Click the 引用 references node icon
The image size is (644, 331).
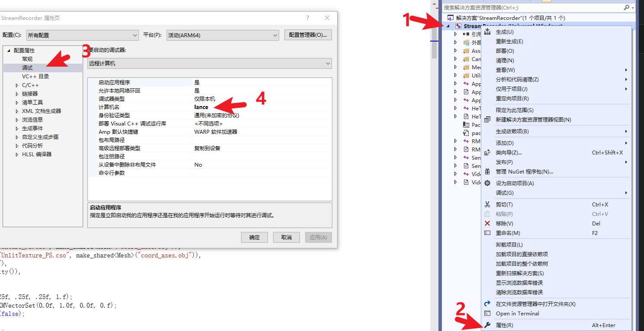pyautogui.click(x=466, y=34)
